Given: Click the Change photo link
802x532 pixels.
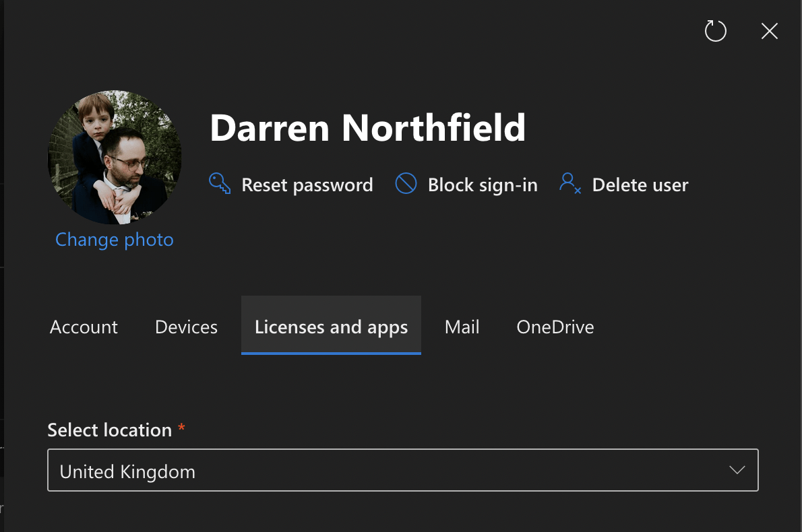Looking at the screenshot, I should tap(115, 240).
